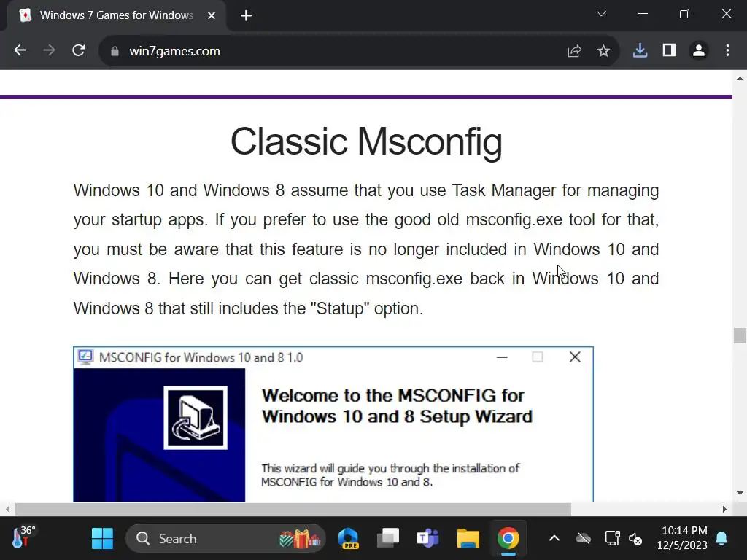Bookmark this page with star icon
Screen dimensions: 747x560
pyautogui.click(x=603, y=51)
